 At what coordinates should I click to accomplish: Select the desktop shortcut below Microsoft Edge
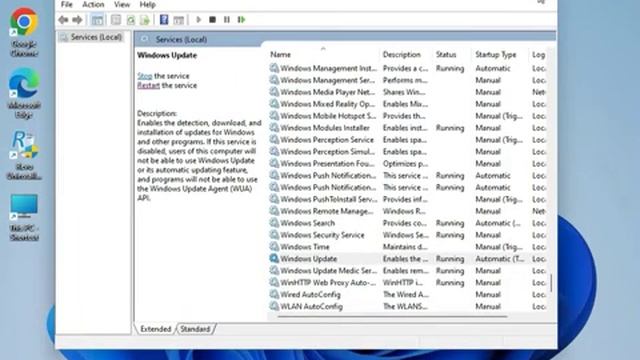(x=24, y=156)
